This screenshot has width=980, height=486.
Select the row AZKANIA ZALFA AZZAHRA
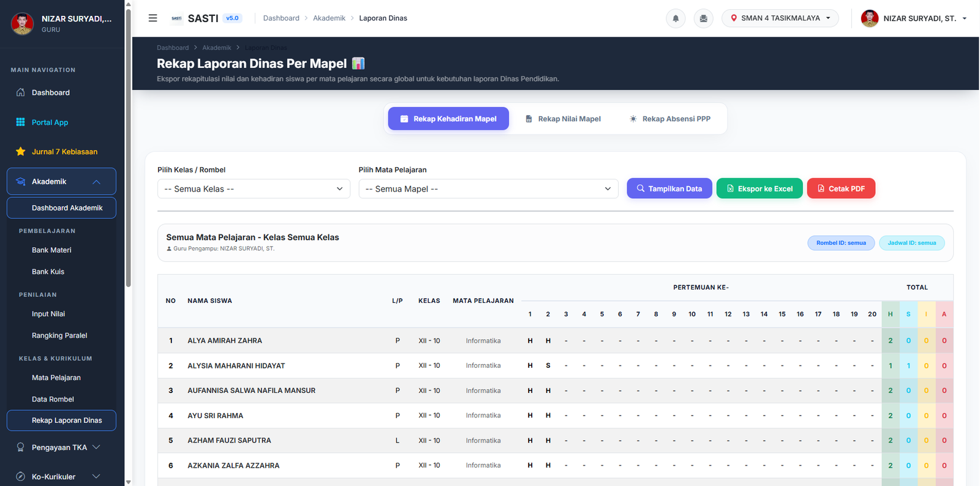coord(556,466)
